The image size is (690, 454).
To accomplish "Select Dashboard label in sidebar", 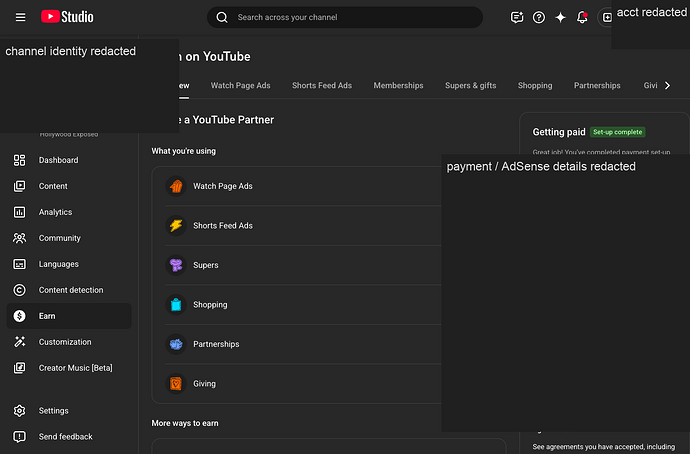I will (x=59, y=160).
